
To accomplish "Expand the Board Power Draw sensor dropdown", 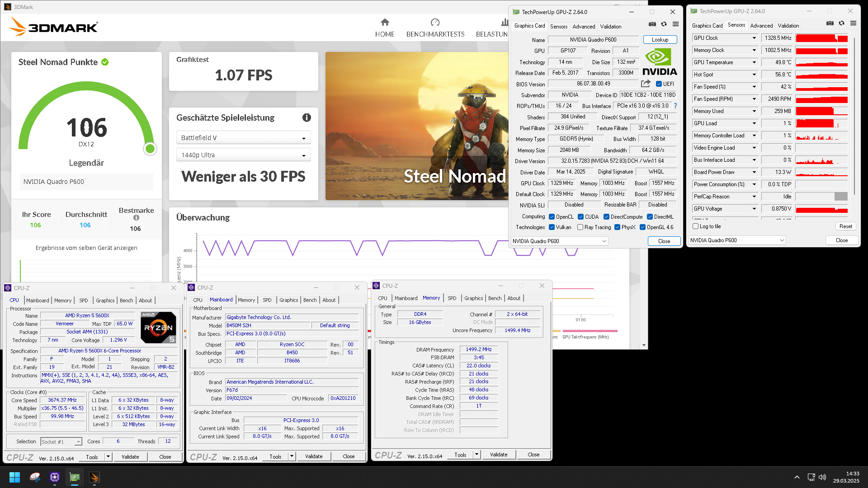I will [x=754, y=172].
